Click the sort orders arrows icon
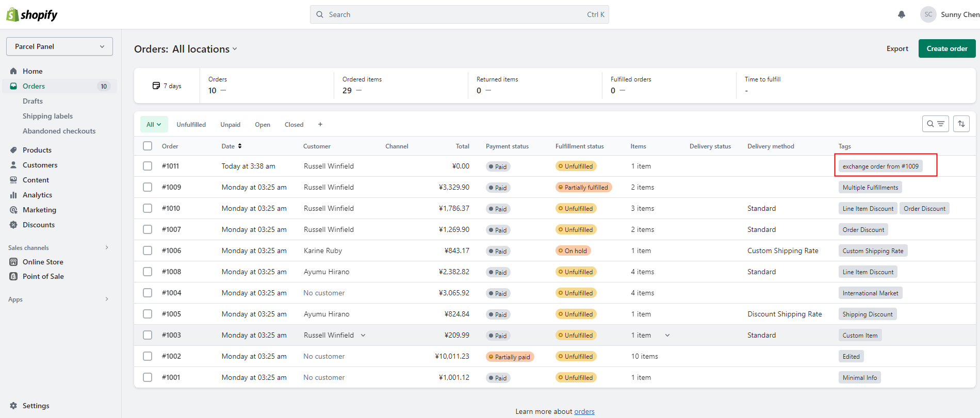 click(x=961, y=124)
